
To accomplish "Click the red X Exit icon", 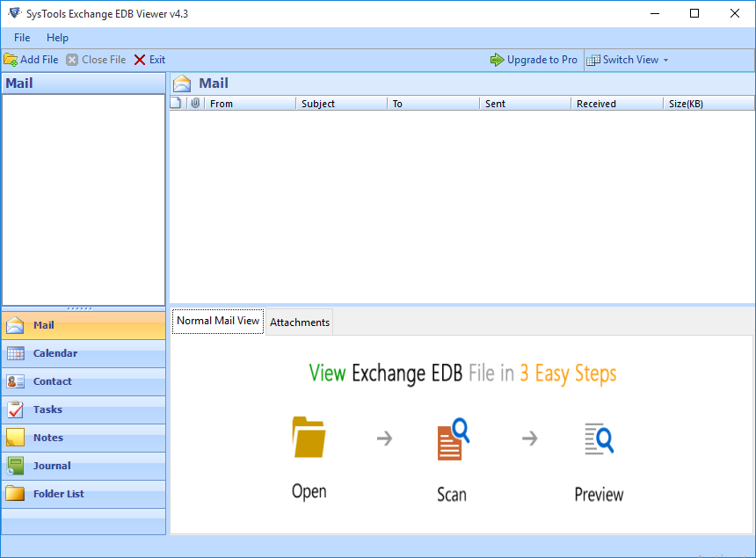I will [x=140, y=60].
